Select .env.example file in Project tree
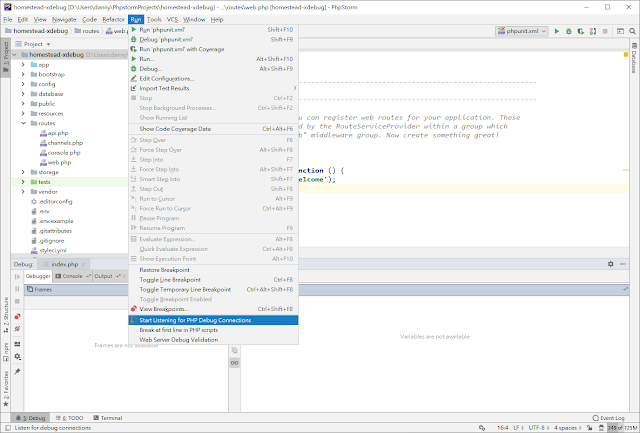Viewport: 640px width, 433px height. (56, 221)
